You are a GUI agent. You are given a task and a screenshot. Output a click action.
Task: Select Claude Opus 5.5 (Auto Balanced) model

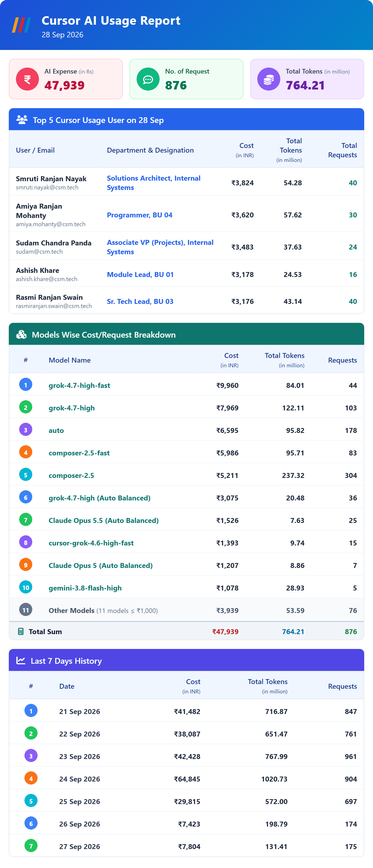tap(104, 520)
